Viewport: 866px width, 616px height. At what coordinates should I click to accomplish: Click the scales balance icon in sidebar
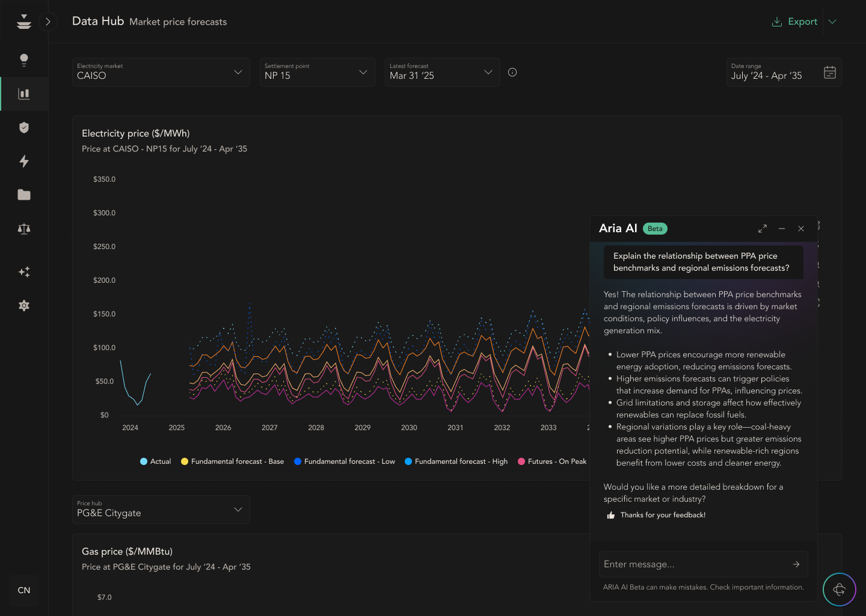[24, 229]
